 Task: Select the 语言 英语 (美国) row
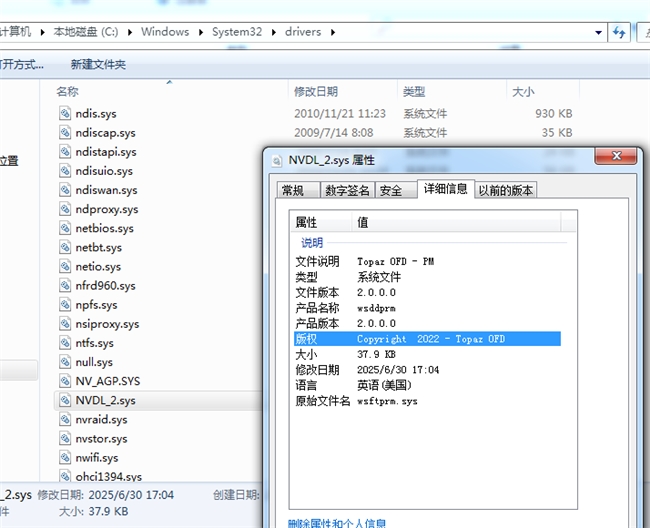pos(427,385)
